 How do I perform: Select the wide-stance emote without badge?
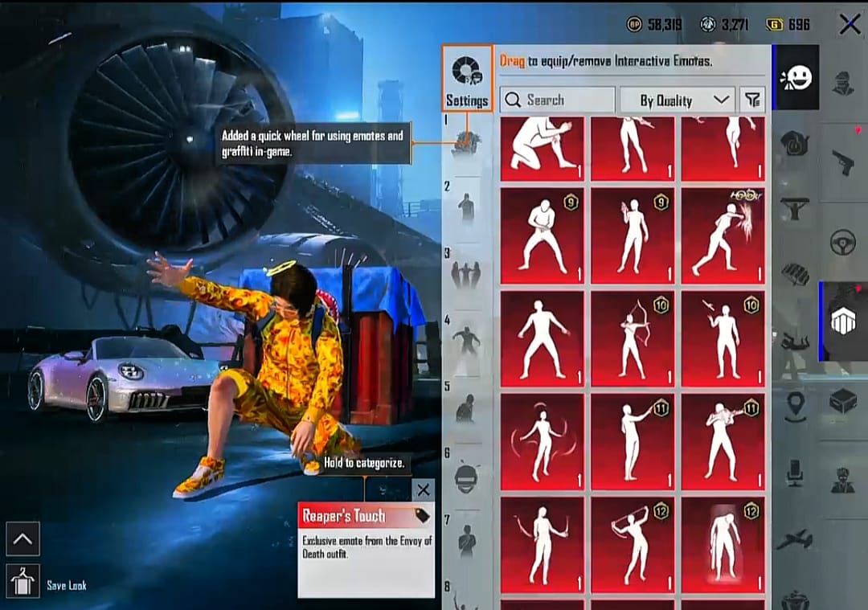coord(542,339)
